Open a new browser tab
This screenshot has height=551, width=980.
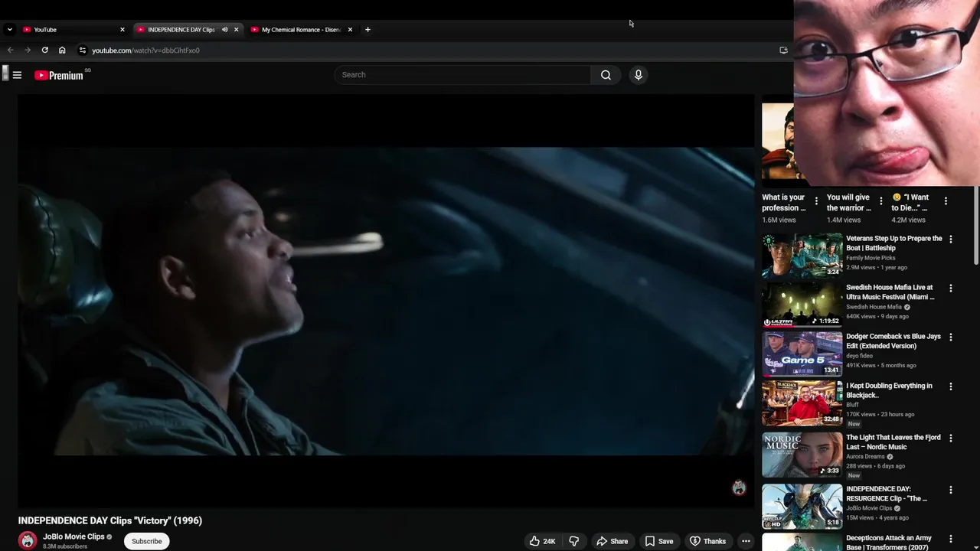pyautogui.click(x=367, y=30)
